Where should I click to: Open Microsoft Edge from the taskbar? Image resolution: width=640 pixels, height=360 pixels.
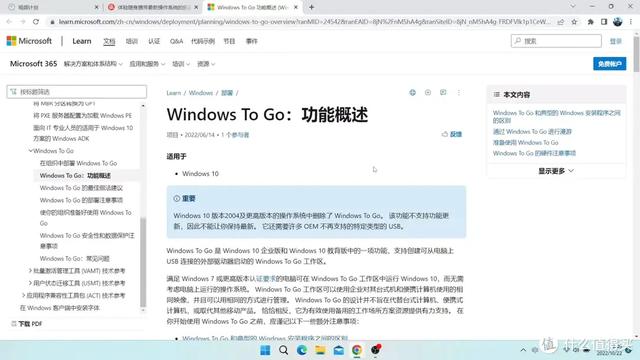click(x=302, y=350)
